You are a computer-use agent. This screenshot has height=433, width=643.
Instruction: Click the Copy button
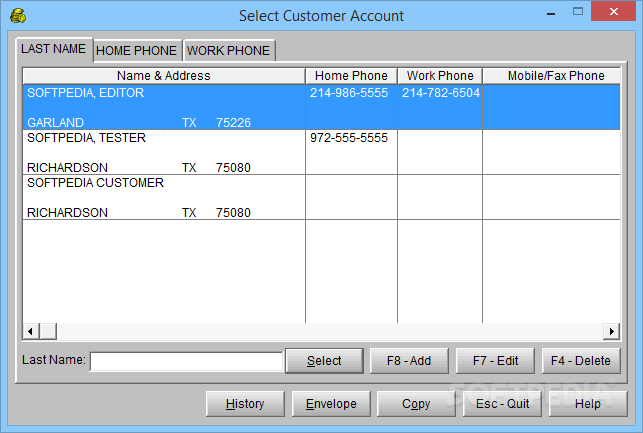click(x=416, y=404)
